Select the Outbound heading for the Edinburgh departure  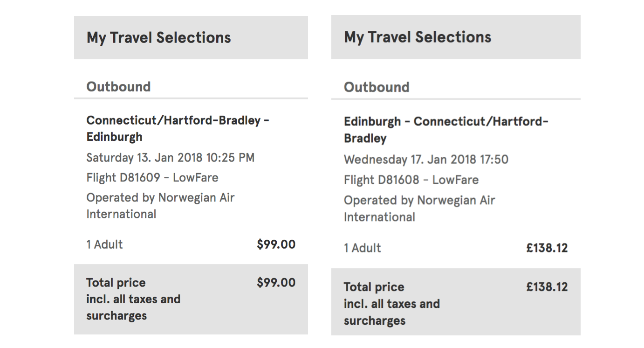(376, 87)
